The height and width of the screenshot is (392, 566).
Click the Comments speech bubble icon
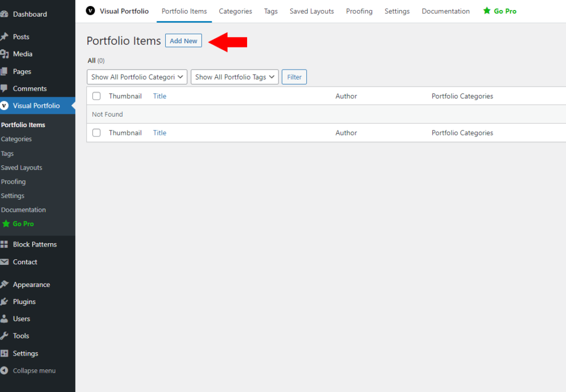click(4, 88)
